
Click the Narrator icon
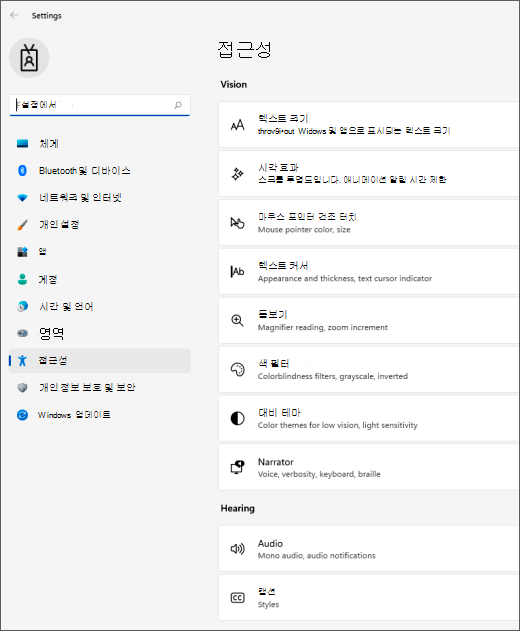tap(237, 467)
